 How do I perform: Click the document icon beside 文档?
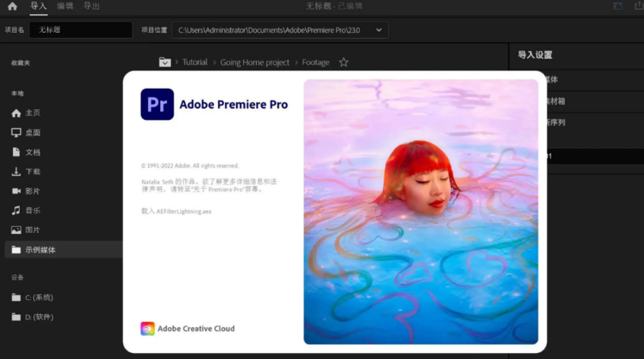point(16,153)
